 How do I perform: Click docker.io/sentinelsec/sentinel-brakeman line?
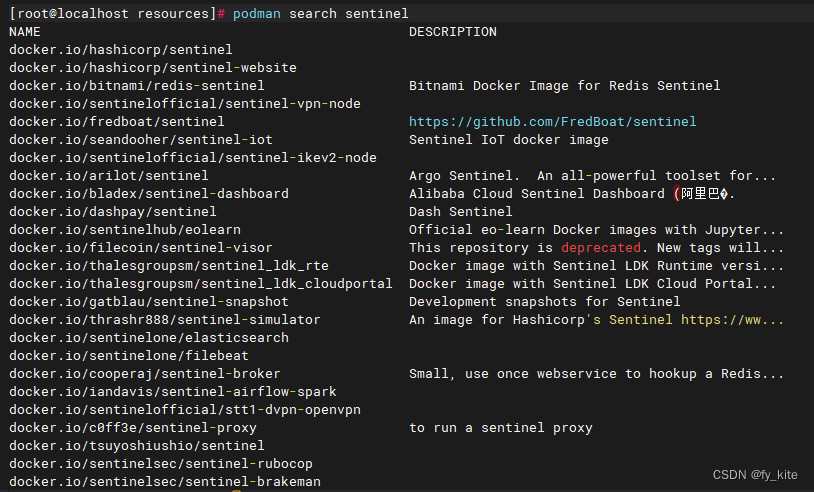(x=165, y=482)
